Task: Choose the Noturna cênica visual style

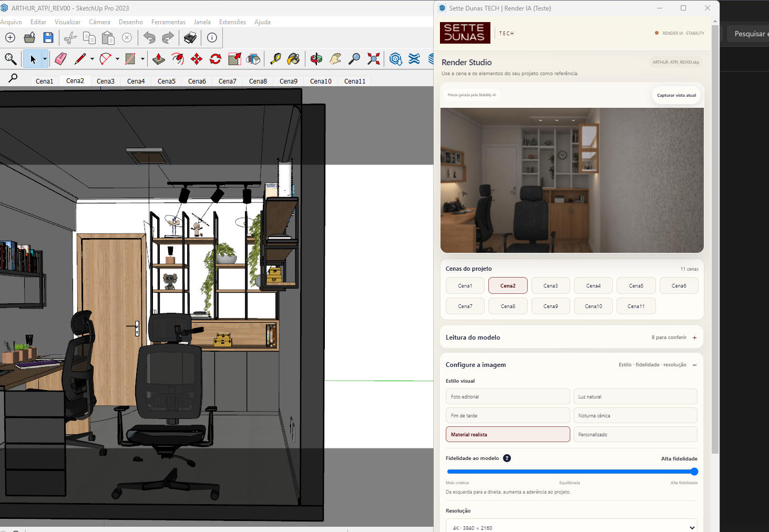Action: [x=635, y=415]
